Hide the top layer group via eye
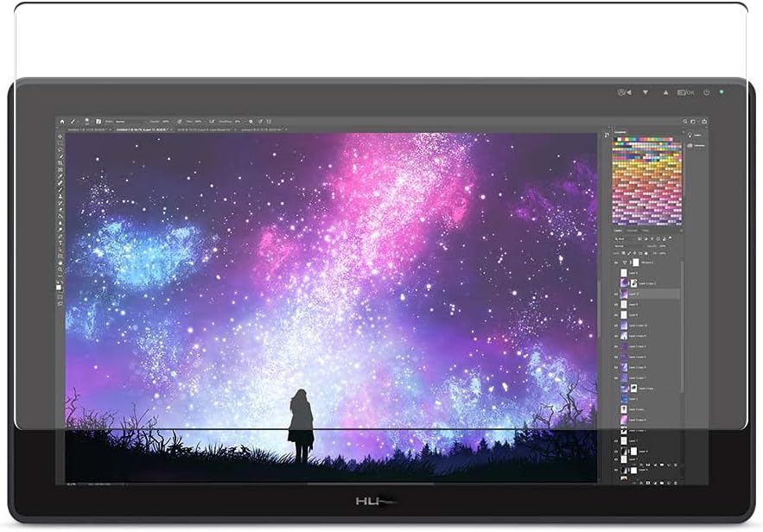763x532 pixels. [x=615, y=263]
